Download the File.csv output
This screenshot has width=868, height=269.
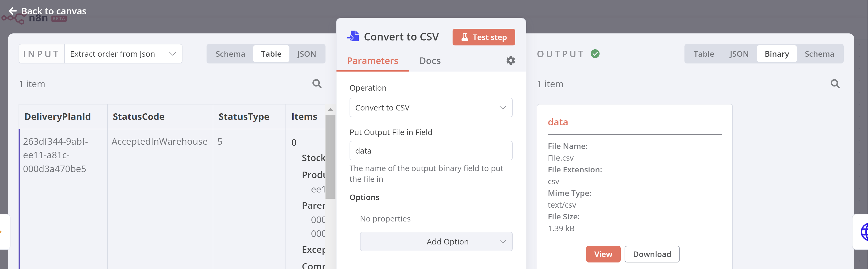pyautogui.click(x=652, y=254)
